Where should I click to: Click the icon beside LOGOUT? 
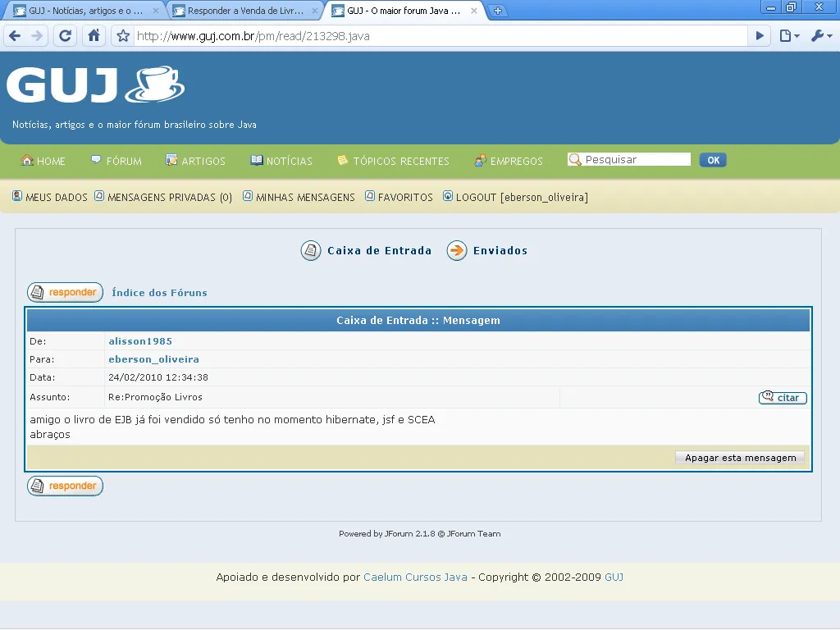(448, 196)
